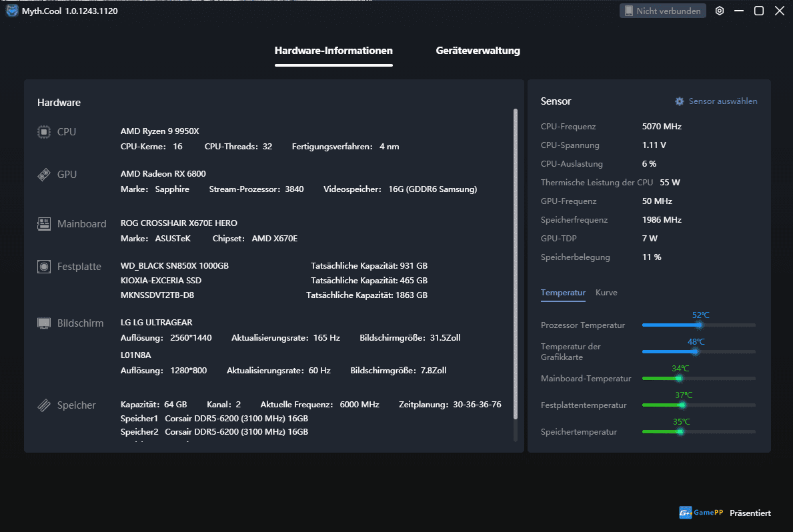Minimize the Myth.Cool window
This screenshot has width=793, height=532.
pyautogui.click(x=739, y=11)
